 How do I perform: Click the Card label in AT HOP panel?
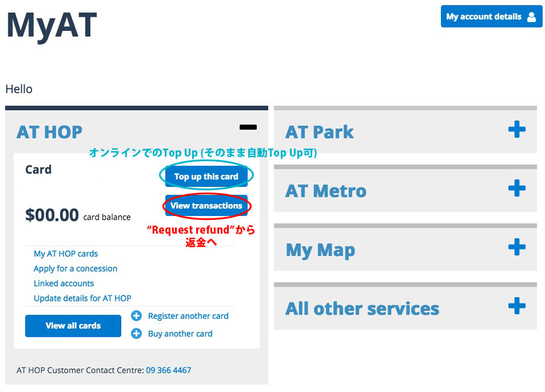[38, 169]
